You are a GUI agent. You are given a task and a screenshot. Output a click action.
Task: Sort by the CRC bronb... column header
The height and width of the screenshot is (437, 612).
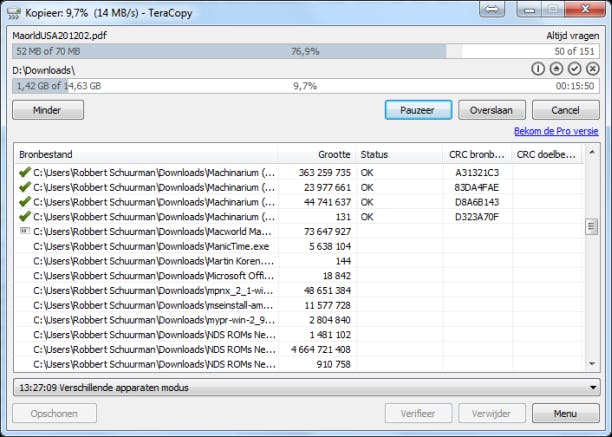pyautogui.click(x=477, y=155)
